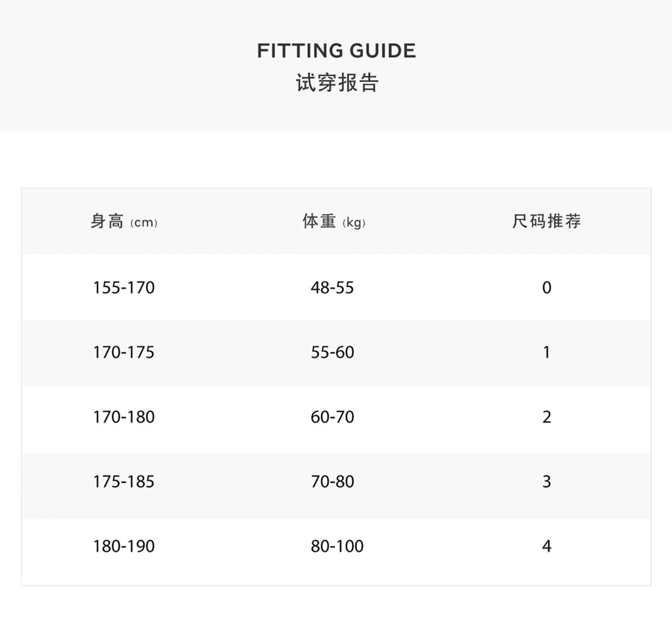Click the 体重 (kg) column header

[334, 221]
